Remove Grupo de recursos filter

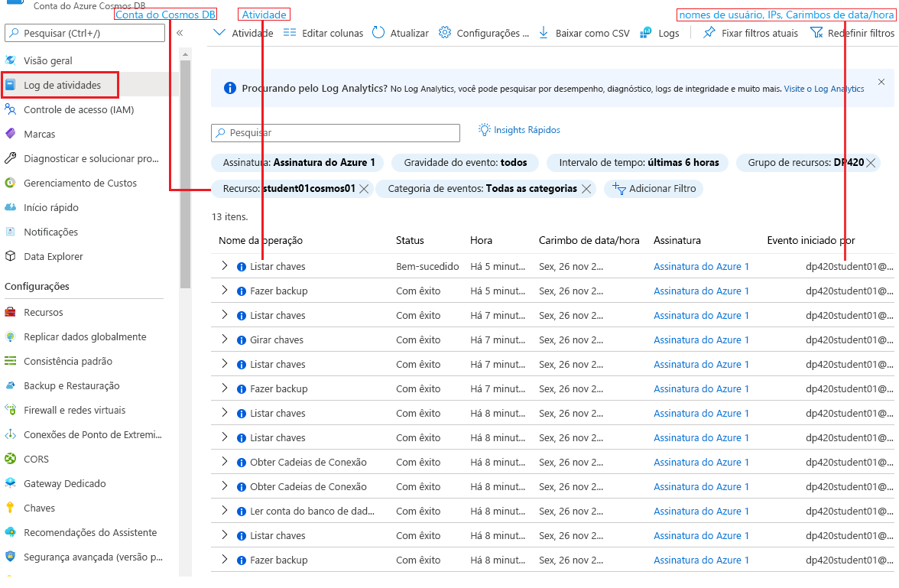click(x=871, y=163)
